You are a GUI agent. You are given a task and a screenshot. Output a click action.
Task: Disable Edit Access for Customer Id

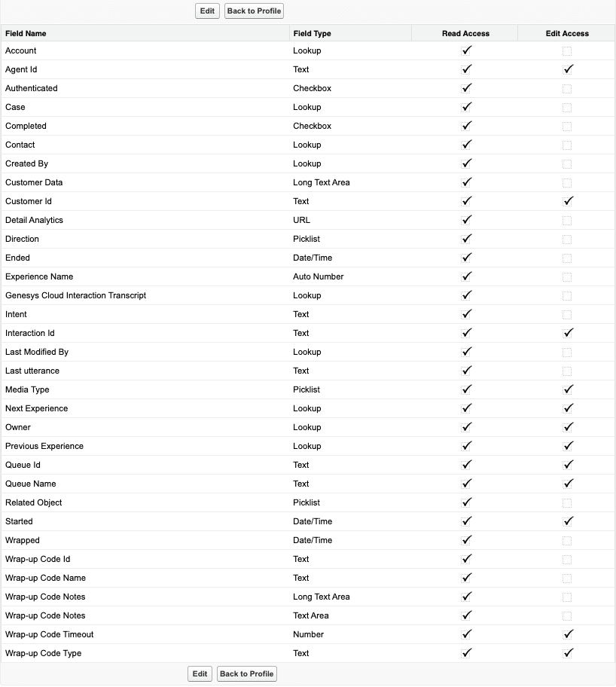(x=568, y=201)
